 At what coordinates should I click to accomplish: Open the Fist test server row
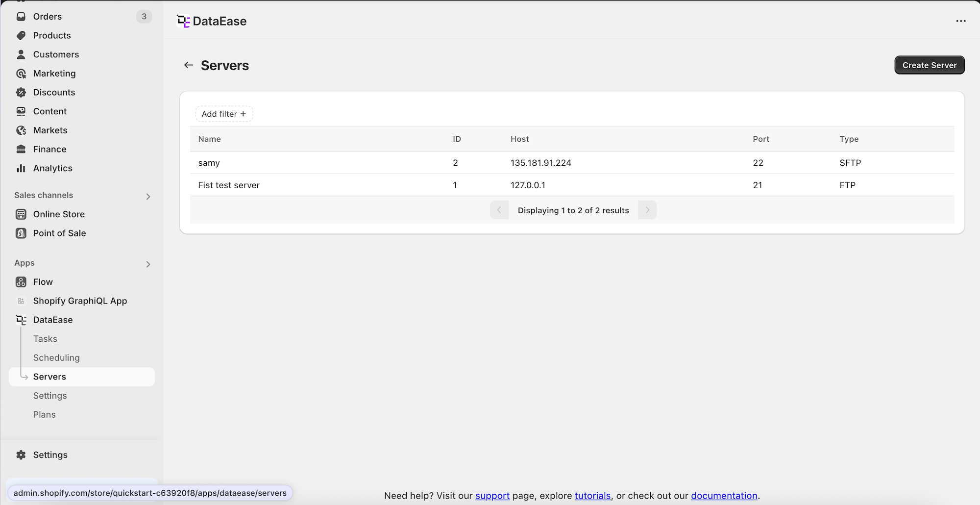[x=572, y=185]
